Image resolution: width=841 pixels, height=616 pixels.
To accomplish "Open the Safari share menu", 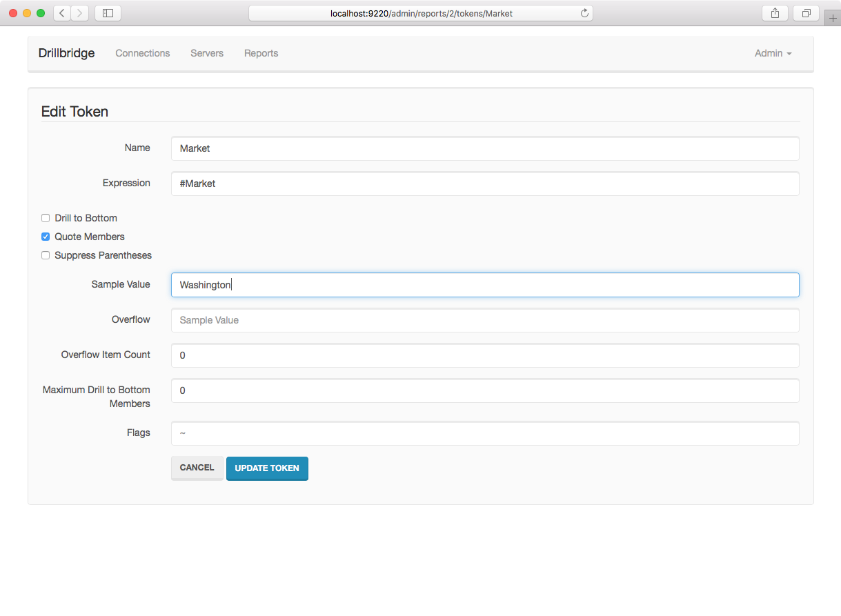I will pos(775,13).
